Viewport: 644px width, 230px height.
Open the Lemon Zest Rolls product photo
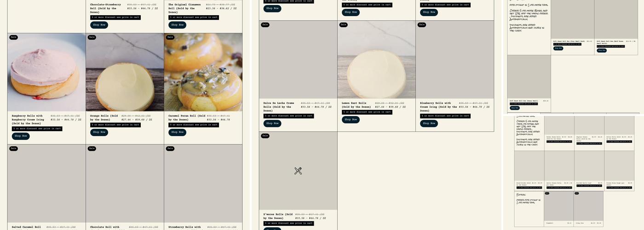[x=377, y=60]
